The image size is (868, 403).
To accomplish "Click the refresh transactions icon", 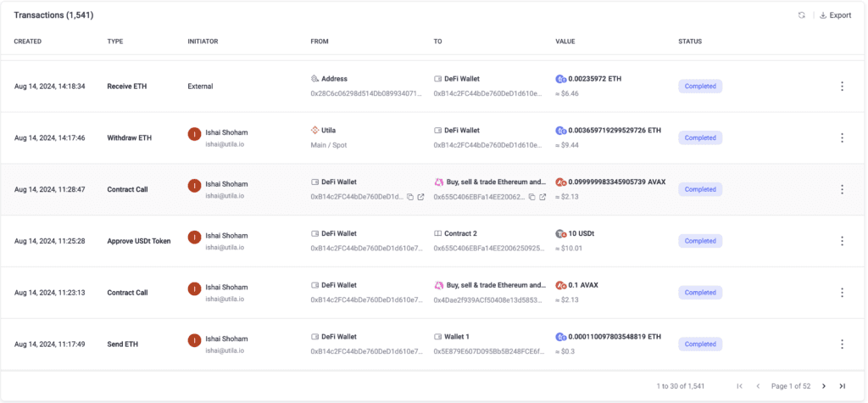I will pos(801,15).
